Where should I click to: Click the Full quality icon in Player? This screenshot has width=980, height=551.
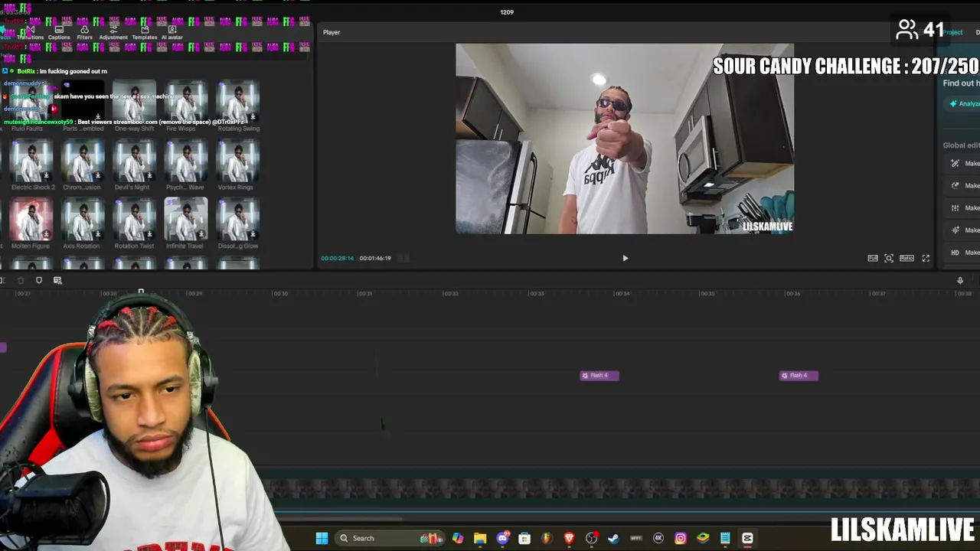coord(873,259)
